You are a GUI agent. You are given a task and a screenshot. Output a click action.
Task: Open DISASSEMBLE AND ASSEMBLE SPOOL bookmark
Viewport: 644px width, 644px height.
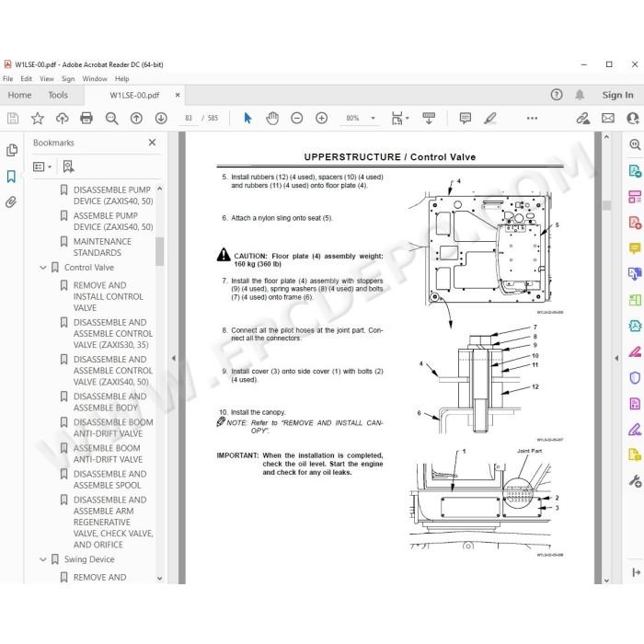point(109,479)
